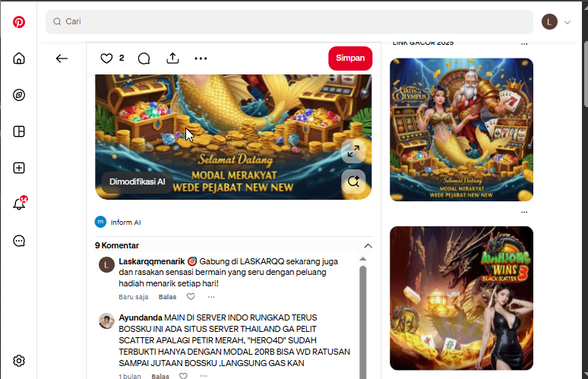
Task: Open the Mahjong Wins 3 related pin
Action: pyautogui.click(x=461, y=298)
